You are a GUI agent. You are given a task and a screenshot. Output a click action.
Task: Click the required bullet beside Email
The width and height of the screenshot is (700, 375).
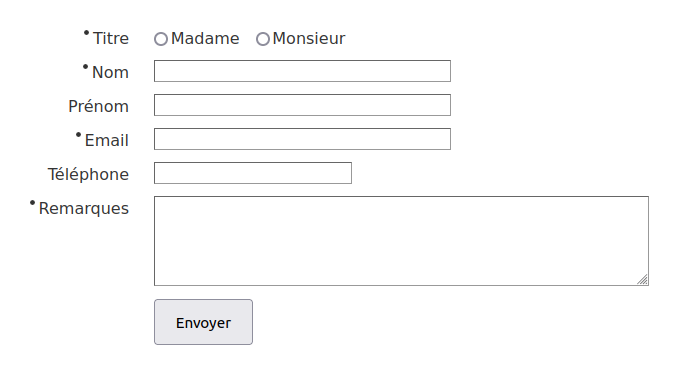tap(78, 134)
